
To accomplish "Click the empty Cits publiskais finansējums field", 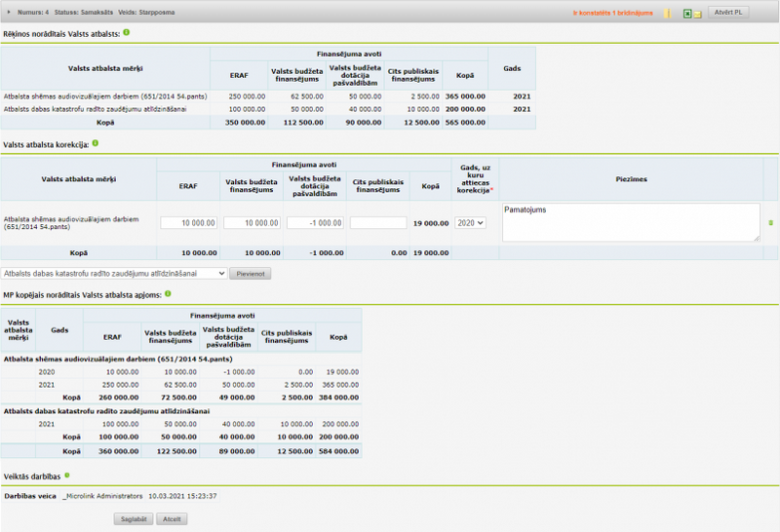I will [x=378, y=223].
